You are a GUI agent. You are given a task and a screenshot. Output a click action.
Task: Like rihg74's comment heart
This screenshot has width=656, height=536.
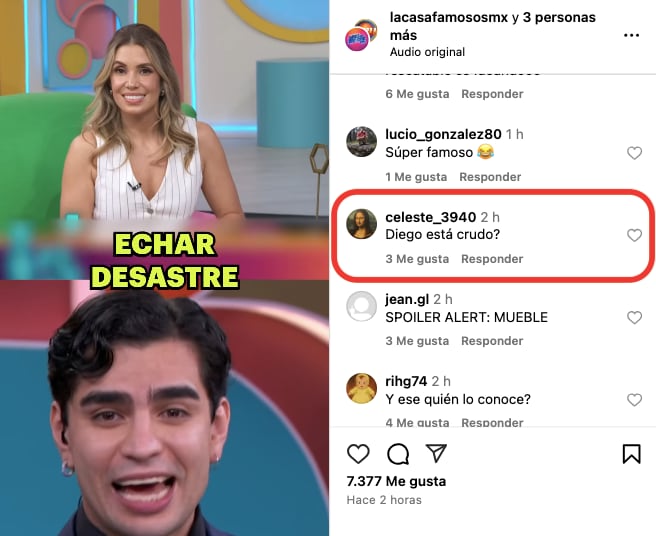pyautogui.click(x=634, y=400)
